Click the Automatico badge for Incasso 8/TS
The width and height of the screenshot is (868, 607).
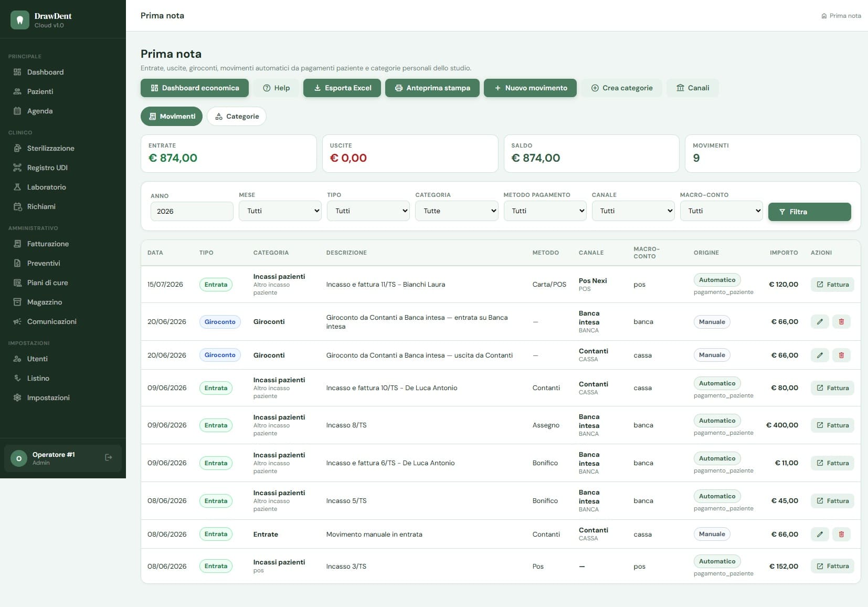click(x=717, y=421)
